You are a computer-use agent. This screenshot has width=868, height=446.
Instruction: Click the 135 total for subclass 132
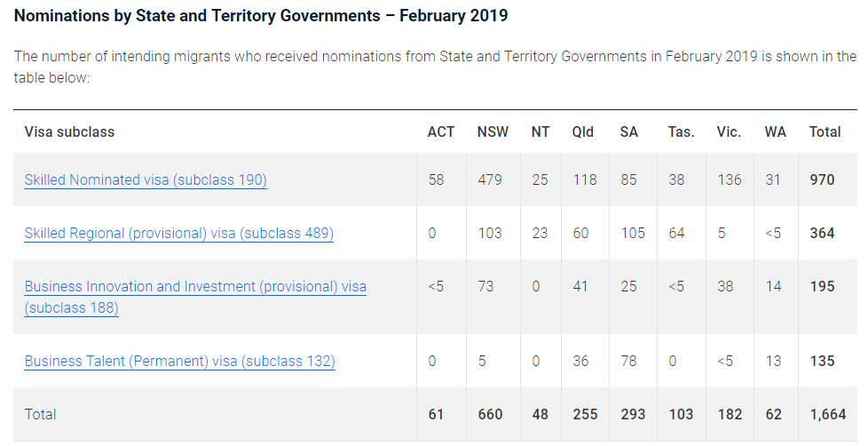tap(822, 362)
